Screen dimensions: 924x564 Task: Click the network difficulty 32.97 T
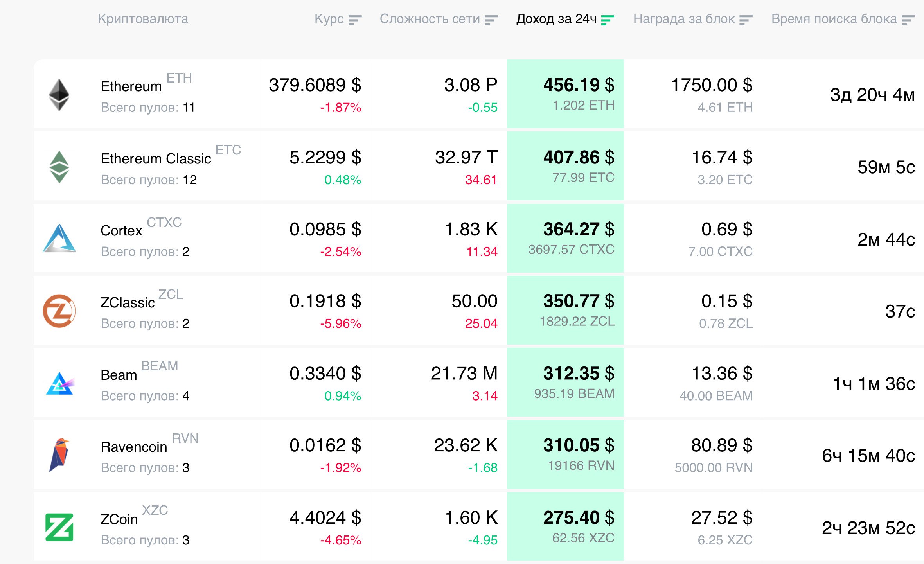(466, 158)
